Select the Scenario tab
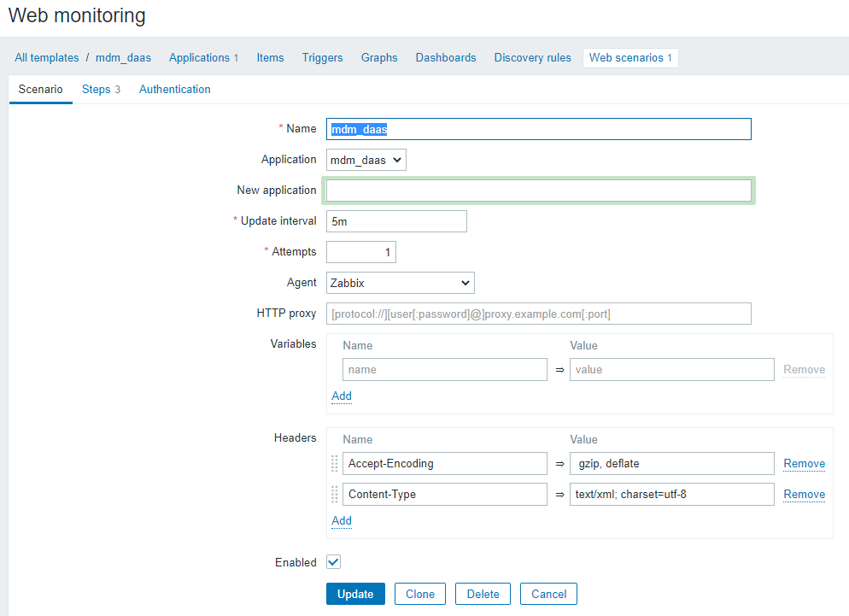849x616 pixels. click(x=40, y=90)
